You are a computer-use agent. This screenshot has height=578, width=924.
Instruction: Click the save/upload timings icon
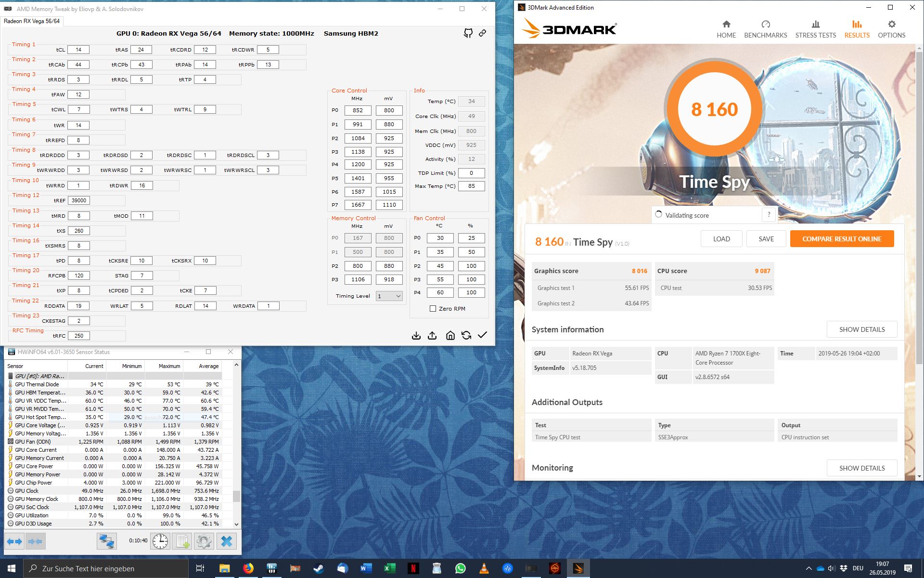click(x=432, y=336)
